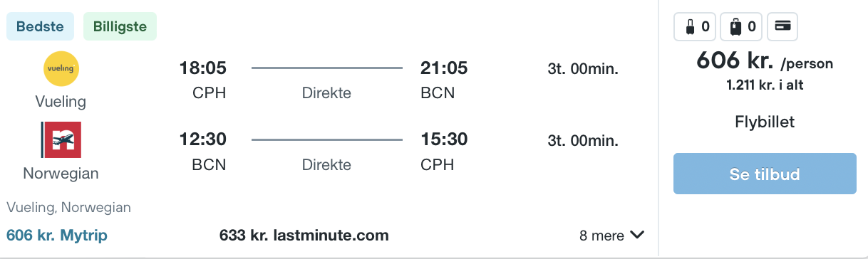Open the 633 kr. lastminute.com offer
868x259 pixels.
click(304, 235)
